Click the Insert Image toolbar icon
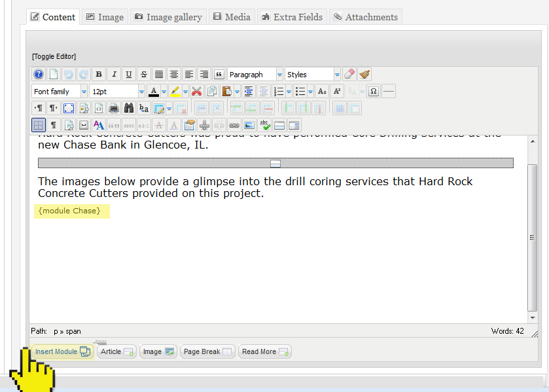Viewport: 549px width, 392px height. click(249, 125)
